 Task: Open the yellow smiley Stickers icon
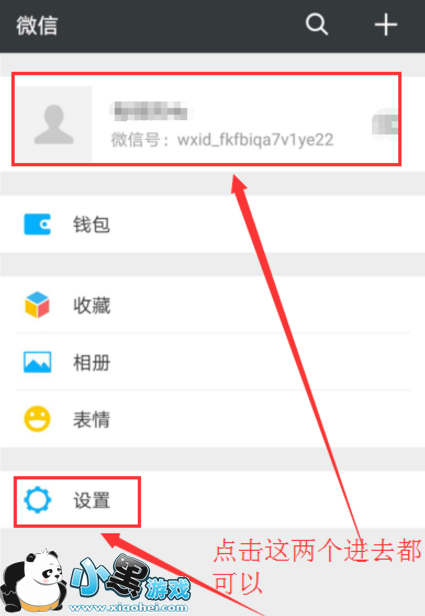coord(37,419)
